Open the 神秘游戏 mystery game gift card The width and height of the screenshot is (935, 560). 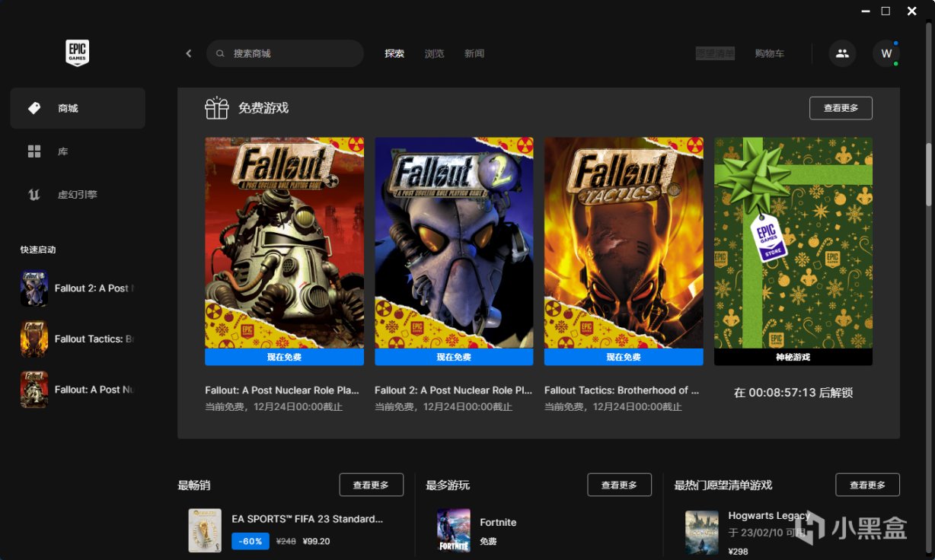point(793,243)
